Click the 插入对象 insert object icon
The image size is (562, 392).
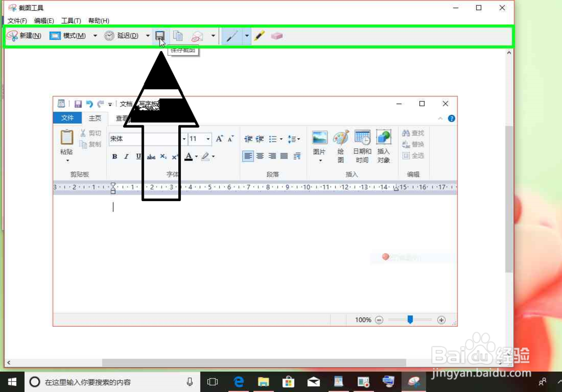click(383, 137)
